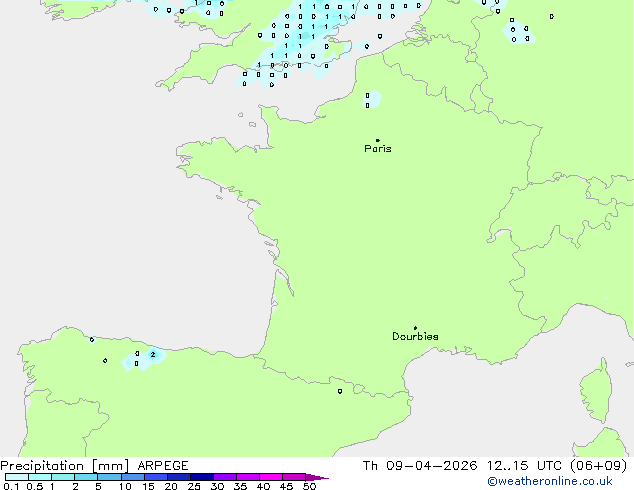Pick the 45–50 mm legend swatch

tap(294, 477)
